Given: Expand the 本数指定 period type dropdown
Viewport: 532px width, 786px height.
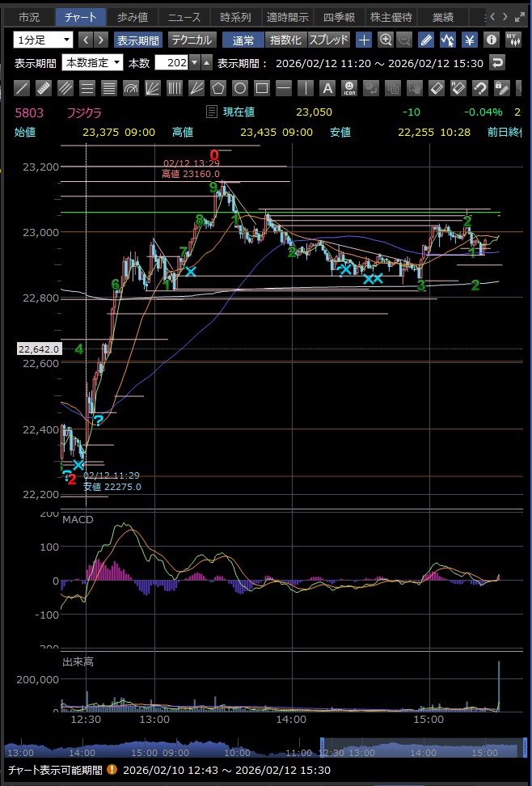Looking at the screenshot, I should pos(94,63).
